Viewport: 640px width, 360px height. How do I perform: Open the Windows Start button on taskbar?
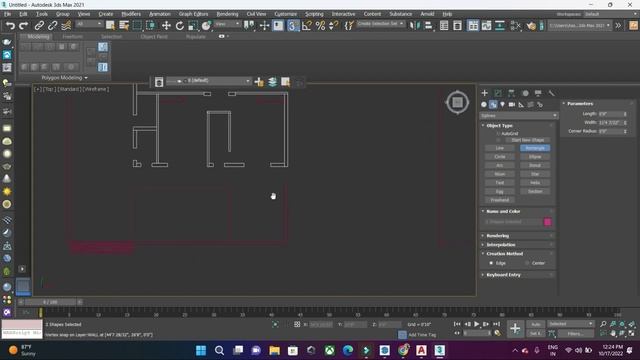201,350
